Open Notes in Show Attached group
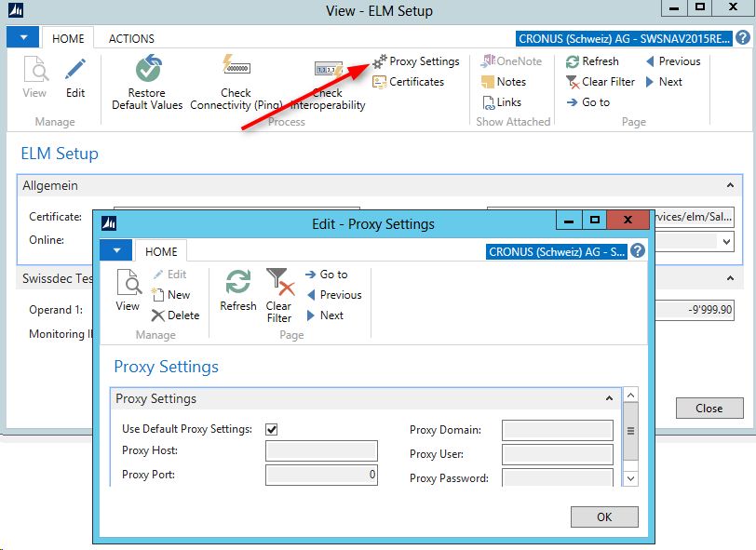The width and height of the screenshot is (756, 550). [504, 82]
